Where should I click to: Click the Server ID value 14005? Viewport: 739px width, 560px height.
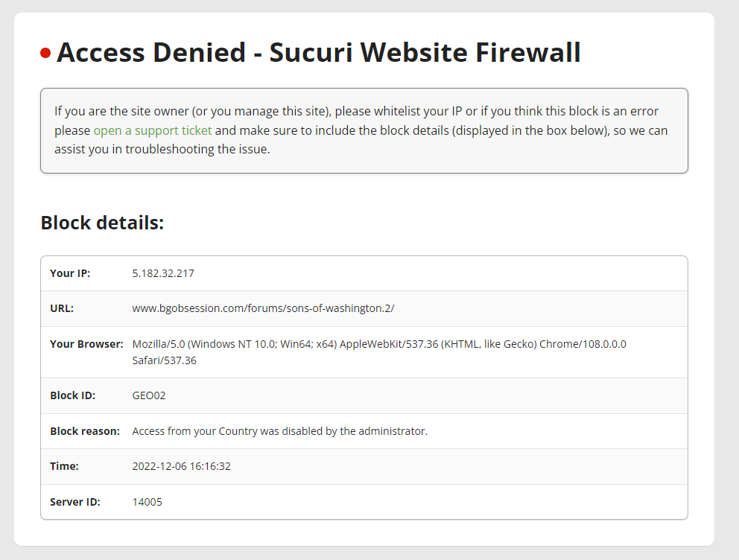[147, 502]
